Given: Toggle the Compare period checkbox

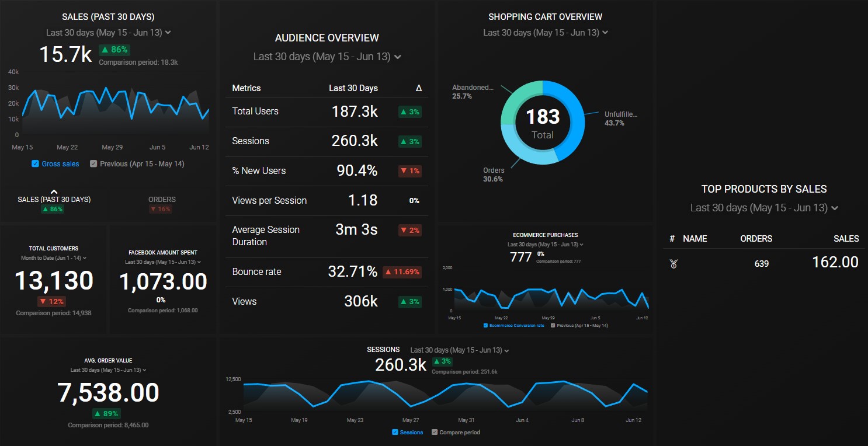Looking at the screenshot, I should [x=435, y=433].
